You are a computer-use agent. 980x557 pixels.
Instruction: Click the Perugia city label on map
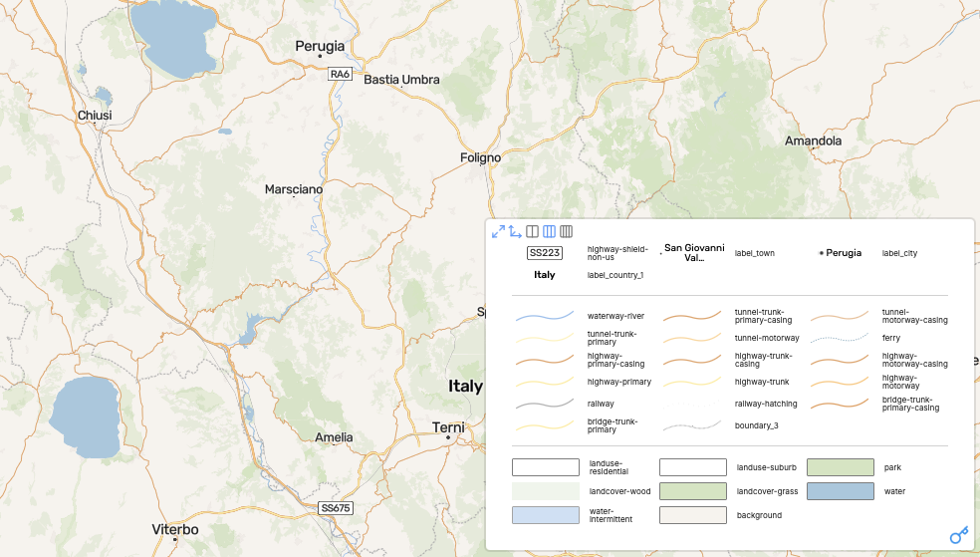(320, 46)
